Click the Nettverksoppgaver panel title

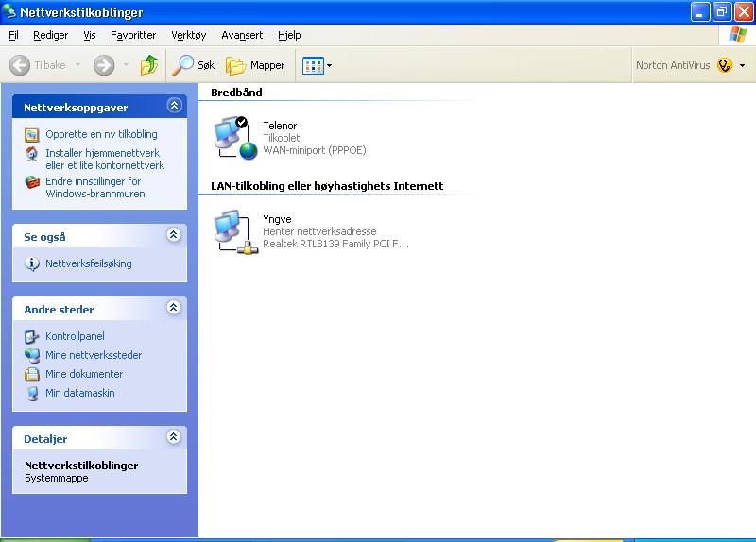point(76,108)
